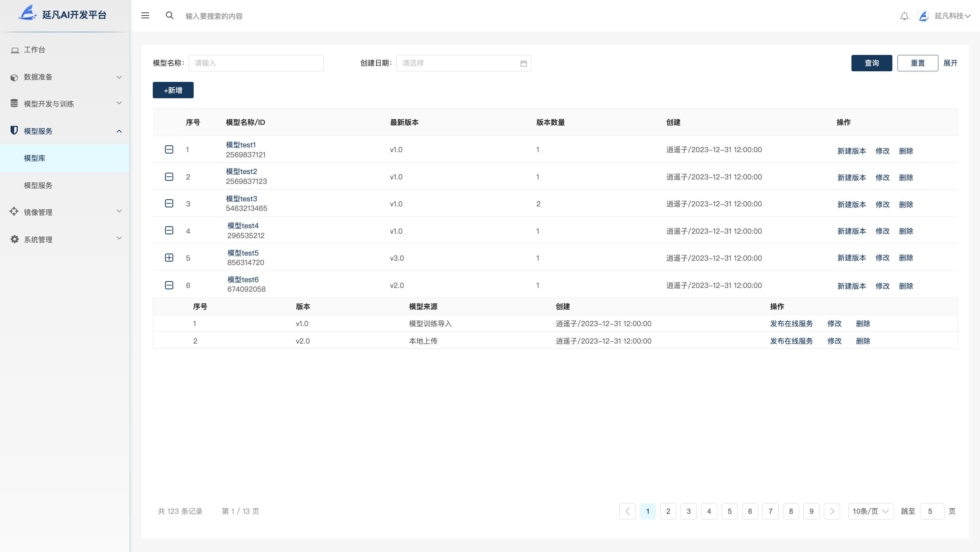The image size is (980, 552).
Task: Click the search magnifier icon
Action: click(170, 15)
